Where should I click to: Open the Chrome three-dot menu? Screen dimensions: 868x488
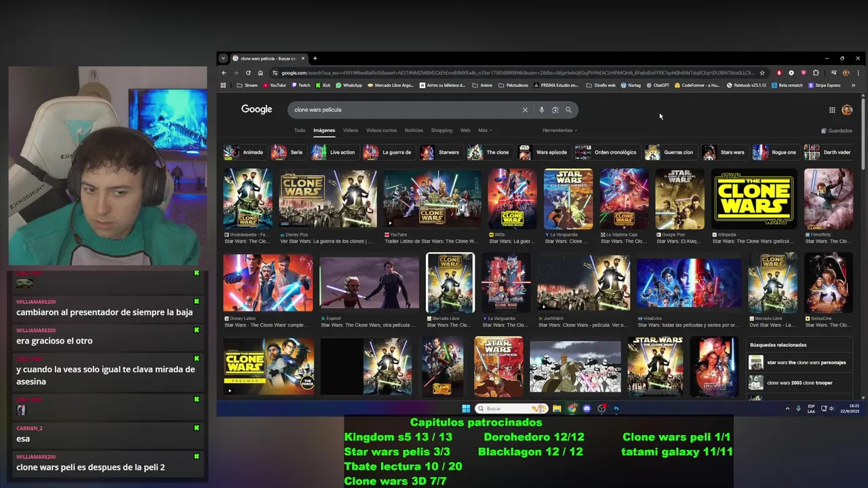[x=858, y=73]
